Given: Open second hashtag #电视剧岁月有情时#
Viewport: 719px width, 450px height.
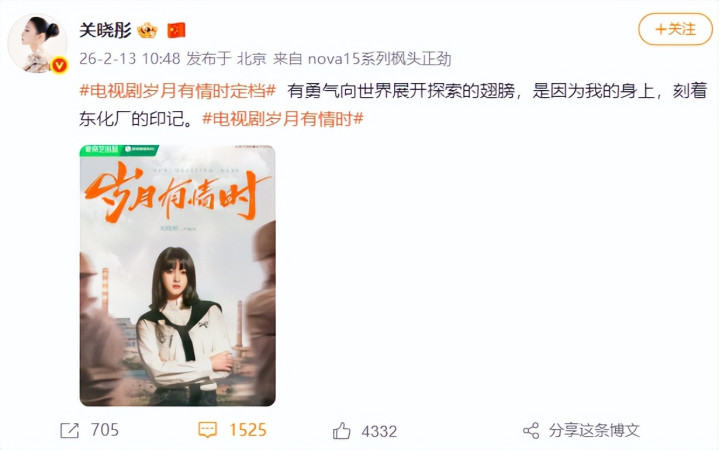Looking at the screenshot, I should pyautogui.click(x=283, y=119).
